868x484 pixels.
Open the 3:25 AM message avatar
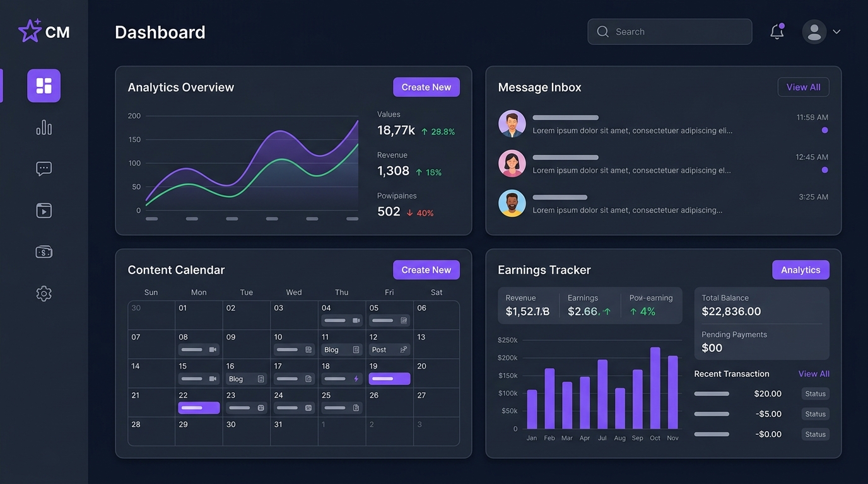(x=512, y=203)
